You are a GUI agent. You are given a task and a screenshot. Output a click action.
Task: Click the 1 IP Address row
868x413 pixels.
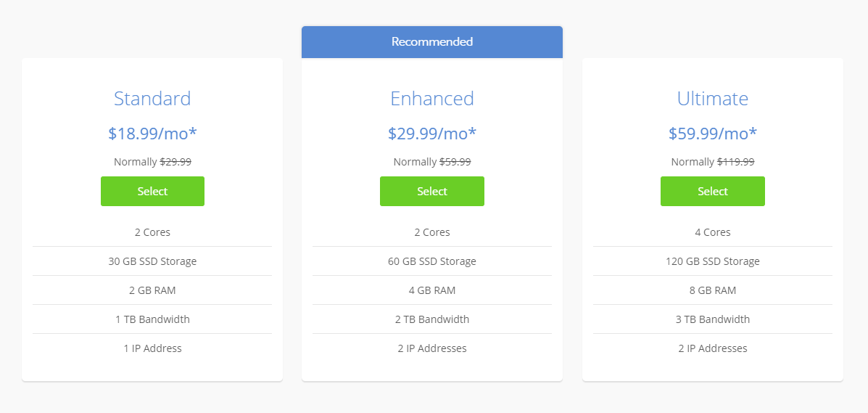152,348
